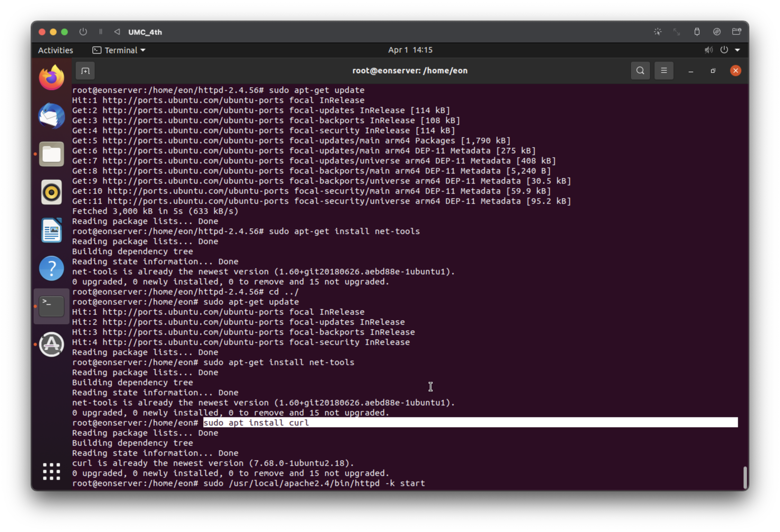Click the Get:8 focal-backports/main Metadata line
The width and height of the screenshot is (780, 532).
click(312, 171)
